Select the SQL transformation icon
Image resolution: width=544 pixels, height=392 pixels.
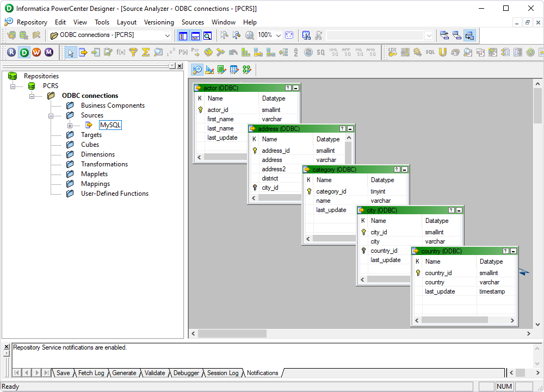[430, 52]
